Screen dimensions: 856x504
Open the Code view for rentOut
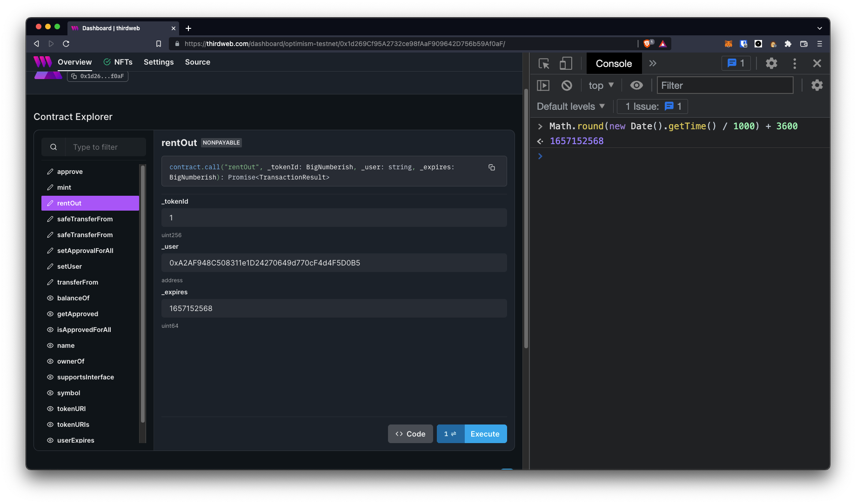click(x=410, y=433)
